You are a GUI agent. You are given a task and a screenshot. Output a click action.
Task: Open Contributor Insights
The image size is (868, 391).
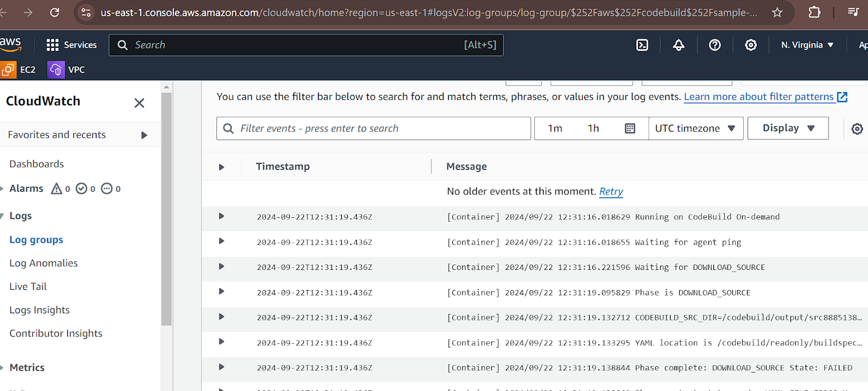pyautogui.click(x=56, y=333)
